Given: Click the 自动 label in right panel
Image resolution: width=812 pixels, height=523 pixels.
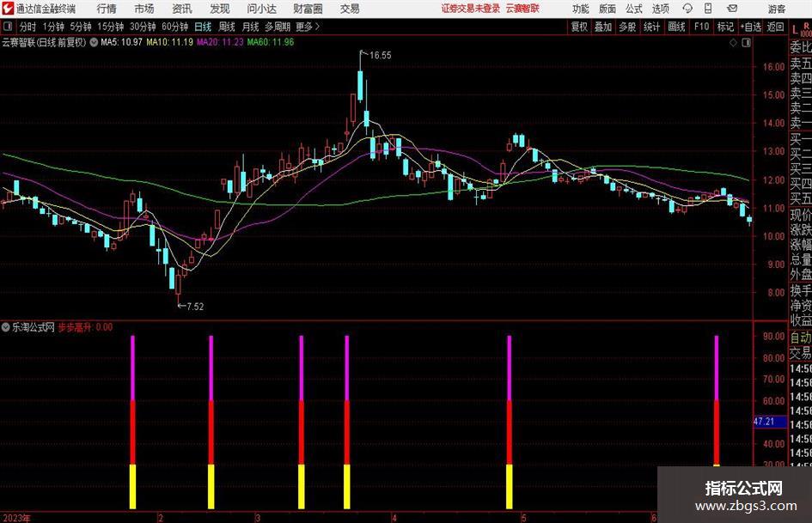Looking at the screenshot, I should pos(801,338).
